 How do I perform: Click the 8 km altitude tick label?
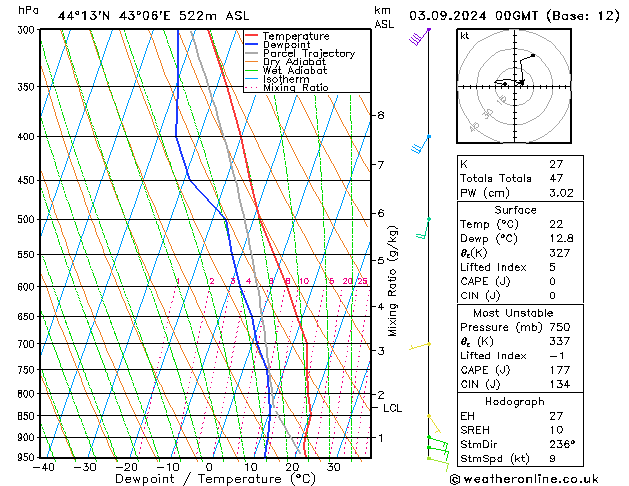381,115
